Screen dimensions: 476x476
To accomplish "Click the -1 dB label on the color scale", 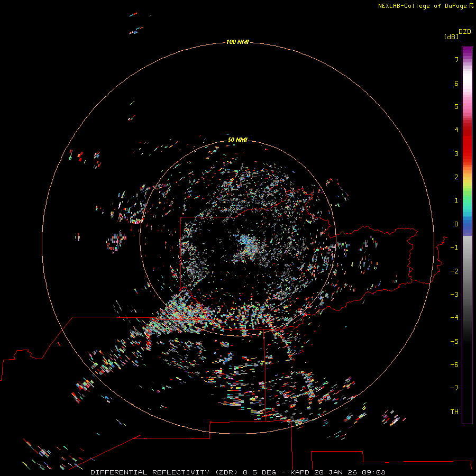I will pos(454,248).
